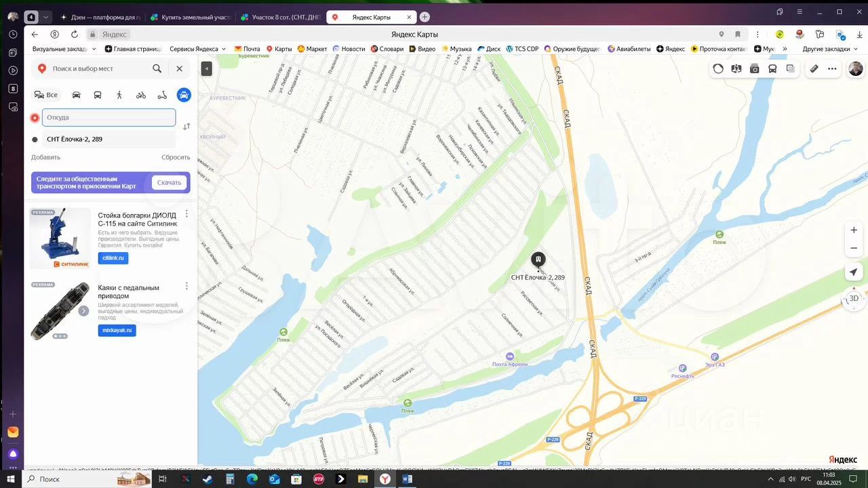Close the route panel with the X
The width and height of the screenshot is (868, 488).
(179, 68)
